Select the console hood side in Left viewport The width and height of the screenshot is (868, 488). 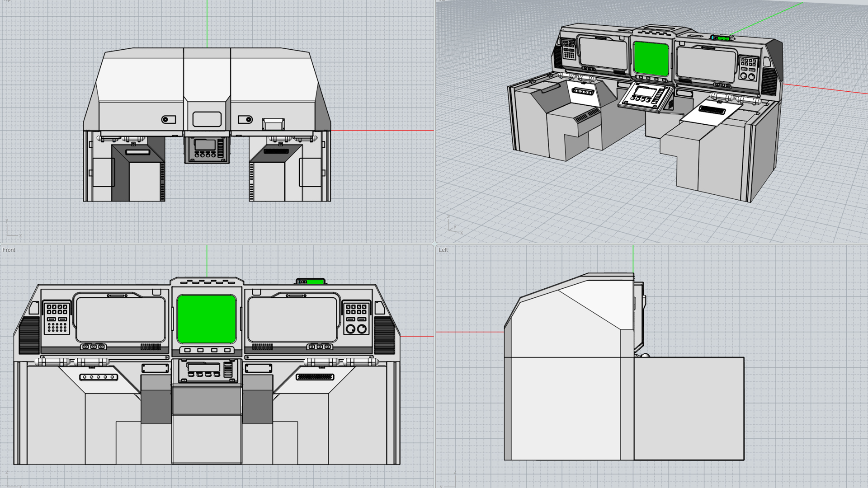pyautogui.click(x=570, y=316)
